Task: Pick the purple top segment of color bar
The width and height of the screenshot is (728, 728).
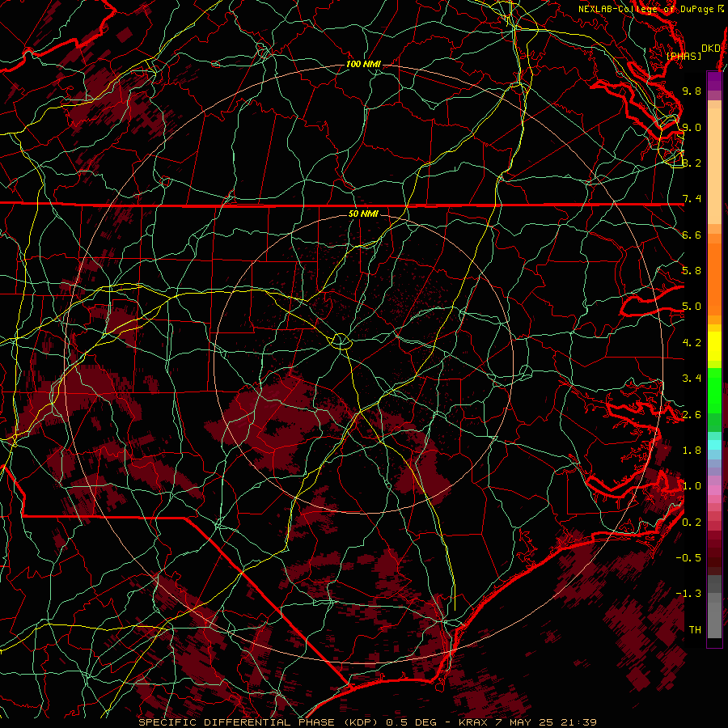Action: (x=714, y=81)
